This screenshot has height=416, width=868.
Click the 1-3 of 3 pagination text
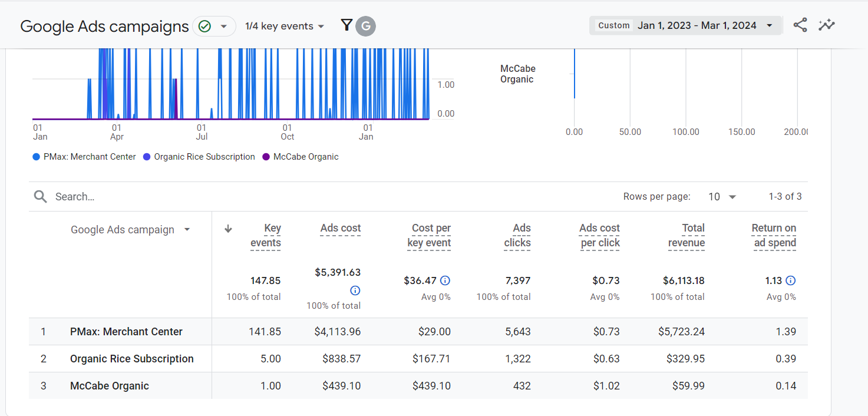click(785, 197)
